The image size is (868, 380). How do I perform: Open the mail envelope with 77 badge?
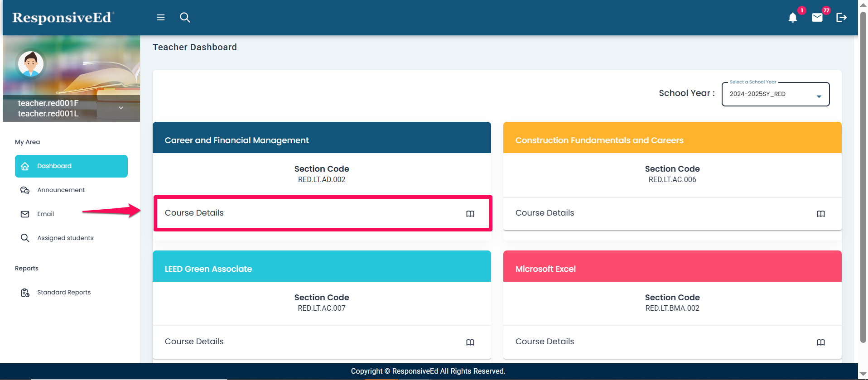[x=817, y=18]
